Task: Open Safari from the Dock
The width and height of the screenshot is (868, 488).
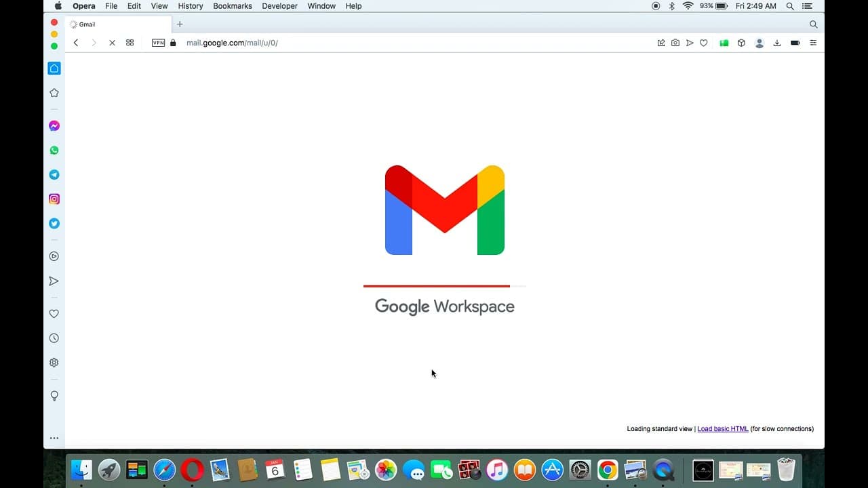Action: [x=165, y=470]
